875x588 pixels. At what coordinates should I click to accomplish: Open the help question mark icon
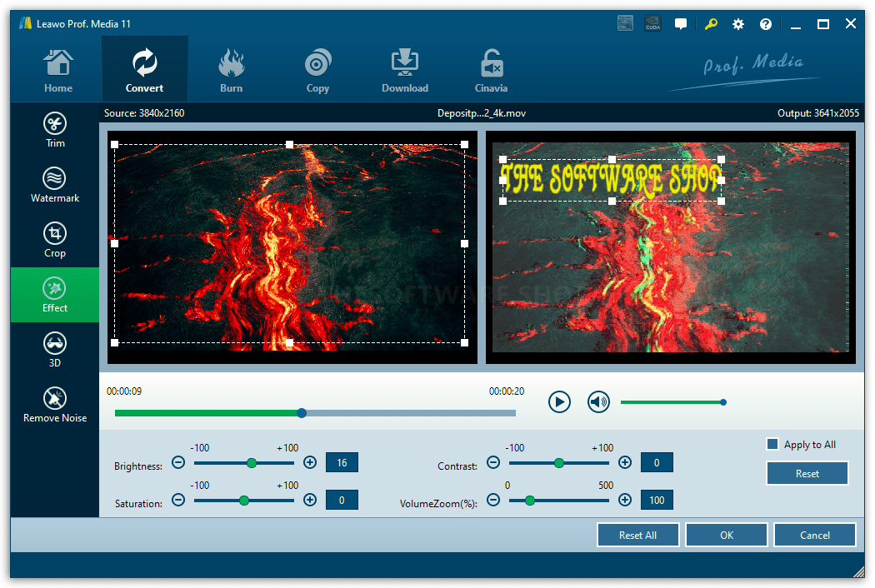click(x=766, y=24)
